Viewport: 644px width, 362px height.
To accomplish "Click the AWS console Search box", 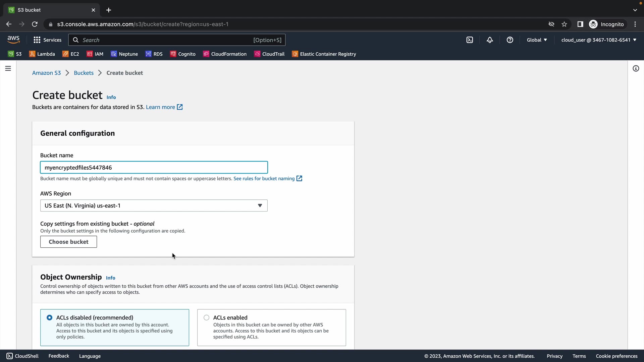I will point(168,40).
